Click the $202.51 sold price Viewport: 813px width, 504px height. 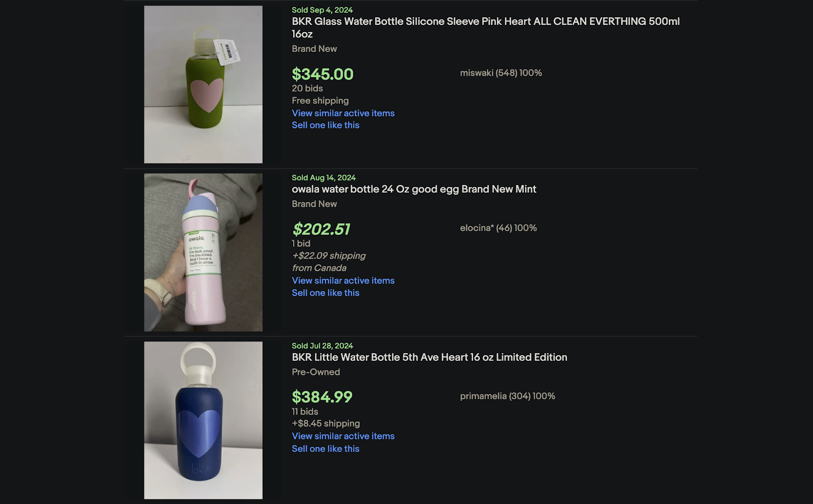[x=321, y=229]
